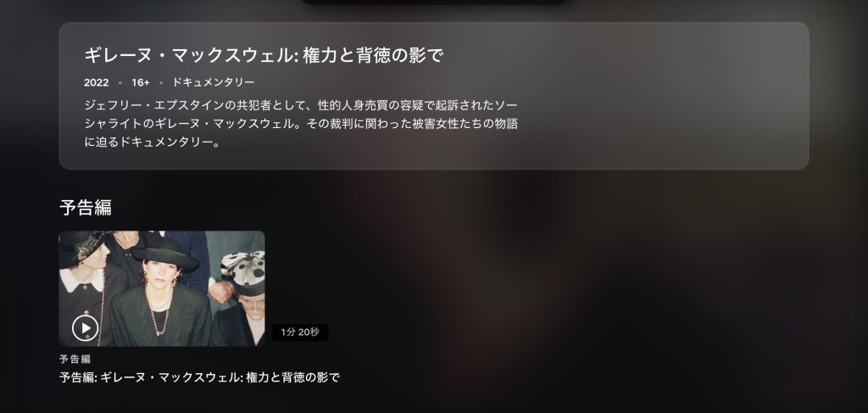Click the polka-dot headscarf in the trailer thumbnail

click(x=243, y=271)
